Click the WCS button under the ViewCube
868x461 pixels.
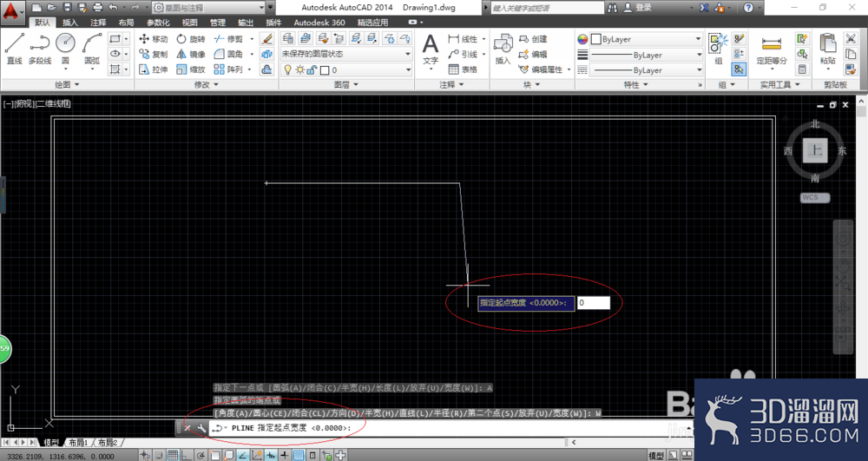[x=814, y=198]
